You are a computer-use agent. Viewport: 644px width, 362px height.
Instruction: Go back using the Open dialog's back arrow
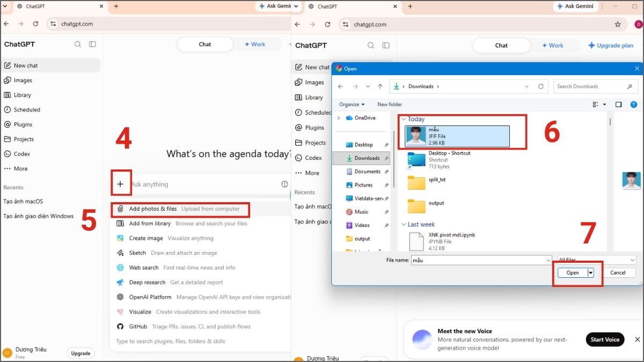pyautogui.click(x=341, y=86)
